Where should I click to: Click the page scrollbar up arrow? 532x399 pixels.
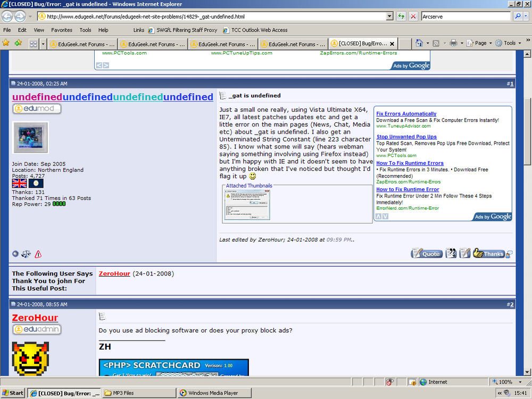(x=527, y=54)
